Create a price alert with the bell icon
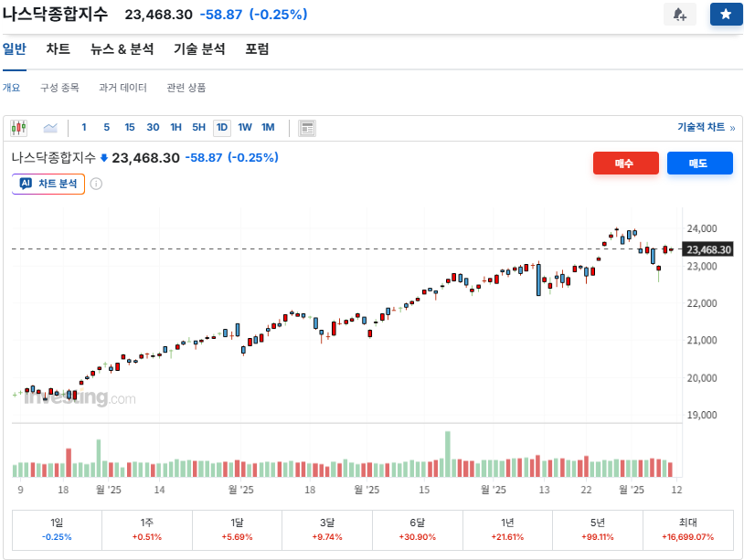 [679, 15]
